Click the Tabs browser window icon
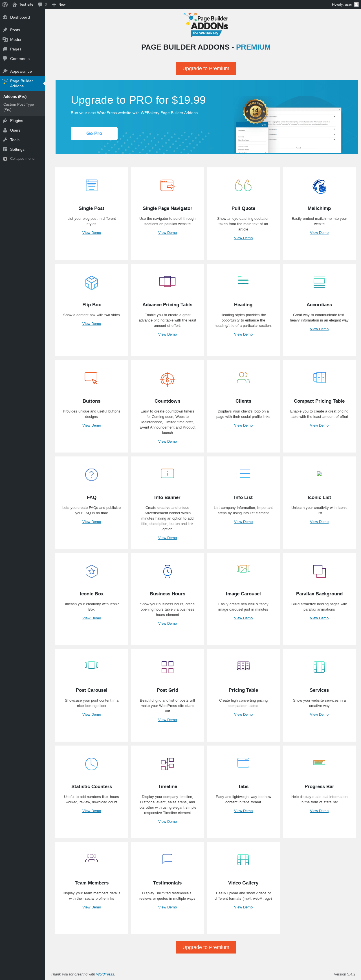The image size is (361, 980). point(243,762)
